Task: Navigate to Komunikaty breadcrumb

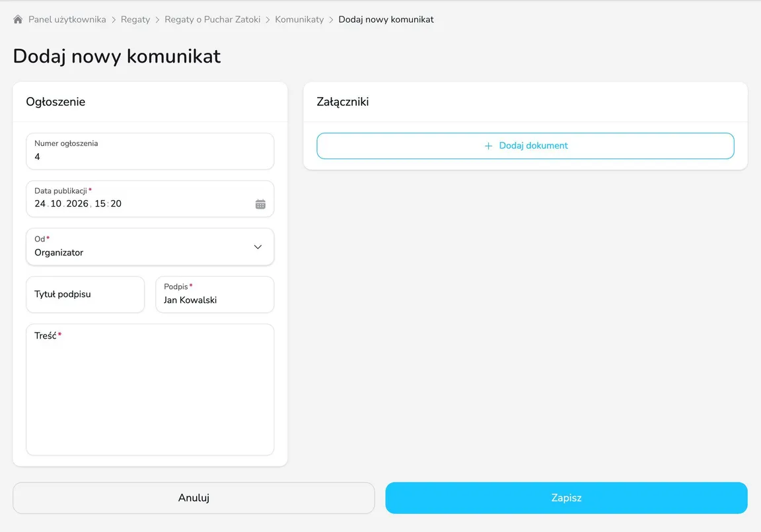Action: click(299, 19)
